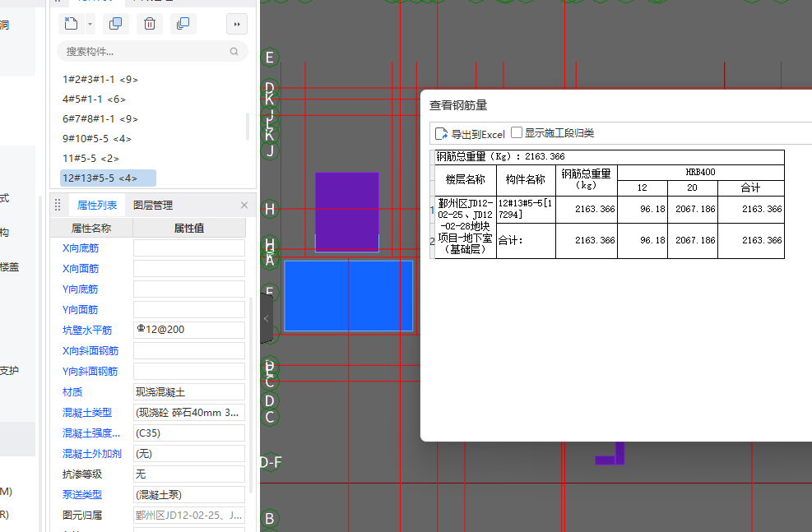
Task: Close the properties panel
Action: (244, 205)
